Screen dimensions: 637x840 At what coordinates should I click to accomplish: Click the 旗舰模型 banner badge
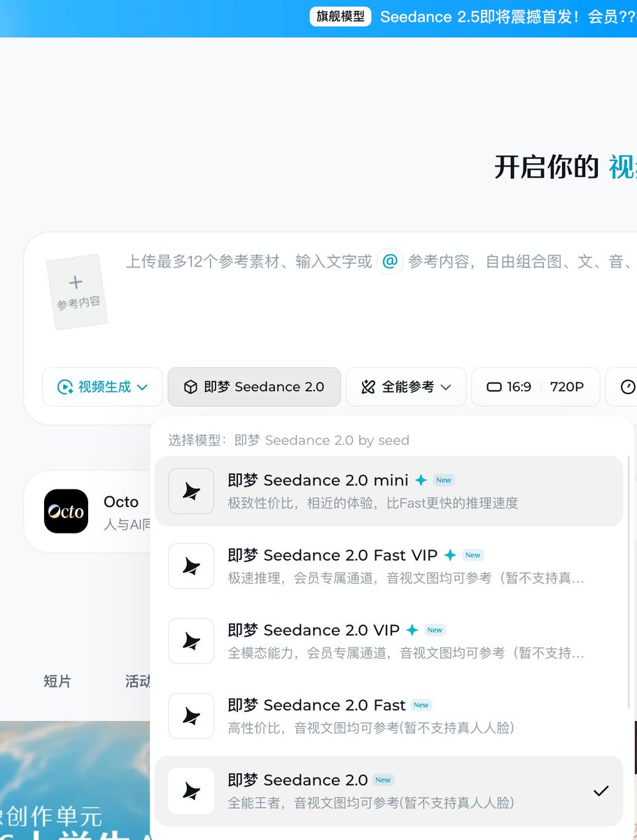coord(340,16)
